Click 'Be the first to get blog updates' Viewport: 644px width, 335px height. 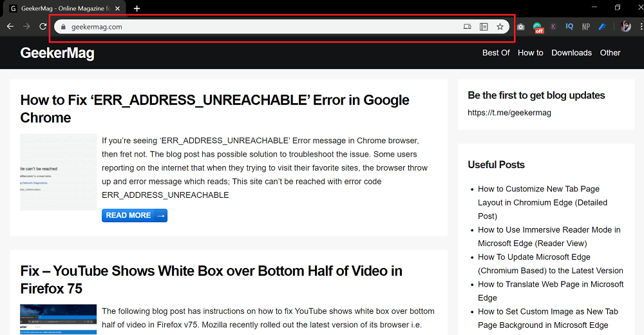[x=536, y=95]
